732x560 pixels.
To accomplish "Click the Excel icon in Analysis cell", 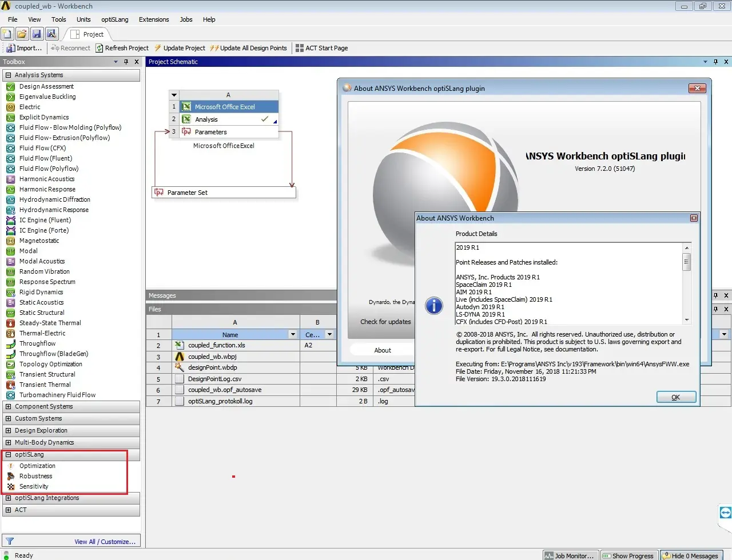I will (x=186, y=119).
